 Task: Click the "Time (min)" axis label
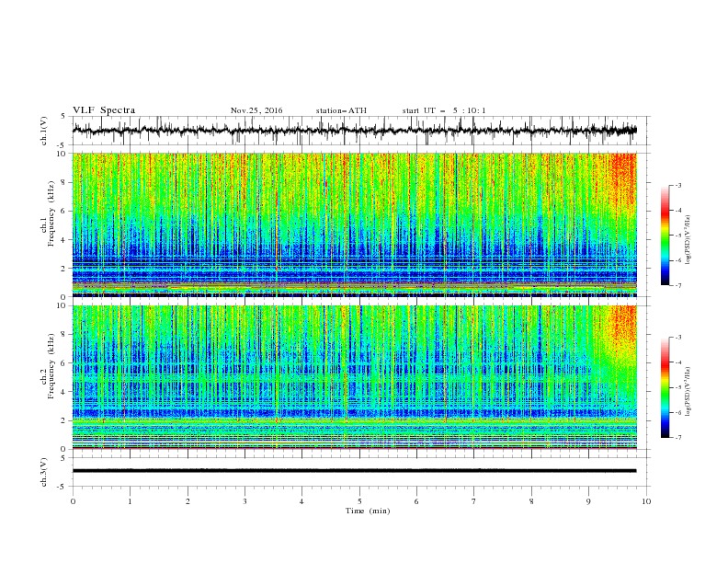coord(368,511)
